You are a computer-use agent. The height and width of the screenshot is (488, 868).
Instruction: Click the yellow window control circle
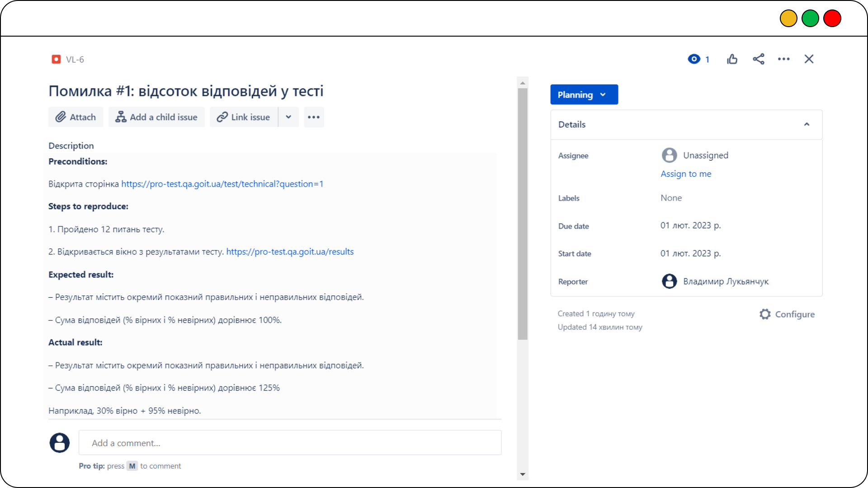pyautogui.click(x=788, y=19)
